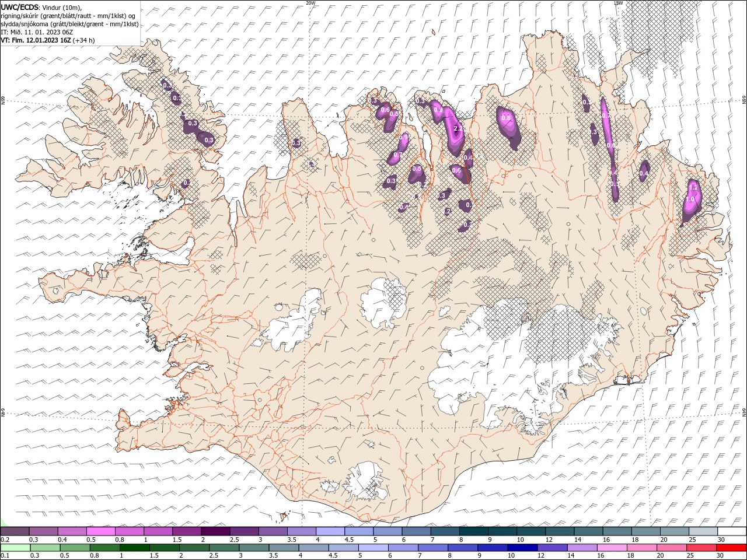Click the bright pink swatch between 0.5 and 0.8
Image resolution: width=747 pixels, height=560 pixels.
tap(100, 531)
